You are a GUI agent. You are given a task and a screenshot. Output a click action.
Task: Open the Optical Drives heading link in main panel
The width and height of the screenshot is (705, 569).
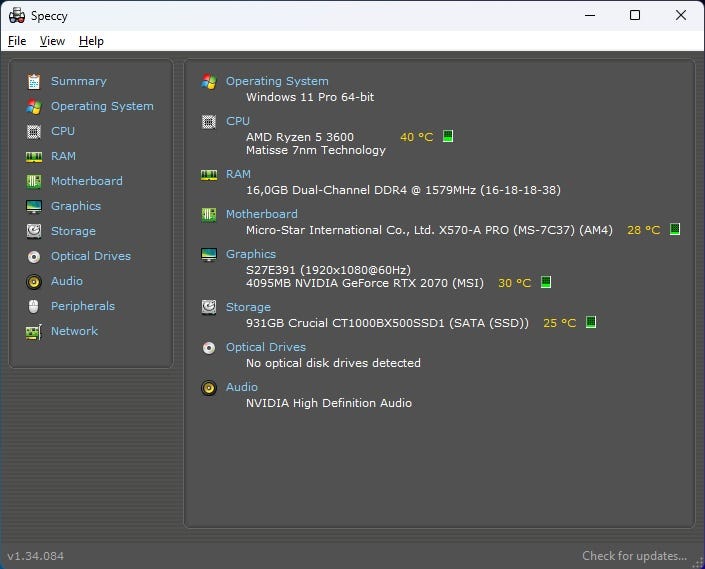(x=266, y=347)
